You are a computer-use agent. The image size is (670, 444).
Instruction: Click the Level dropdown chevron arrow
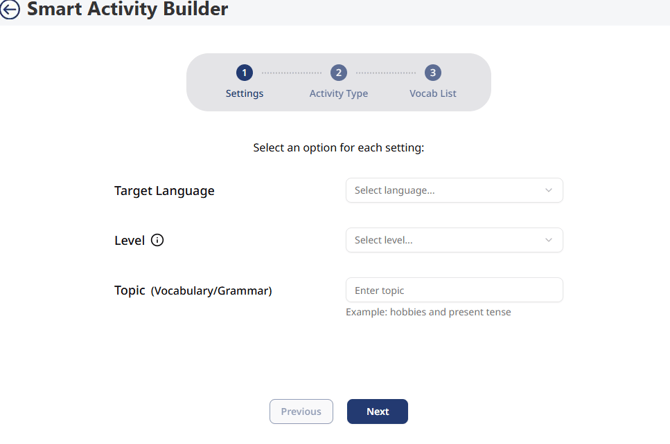[x=548, y=240]
